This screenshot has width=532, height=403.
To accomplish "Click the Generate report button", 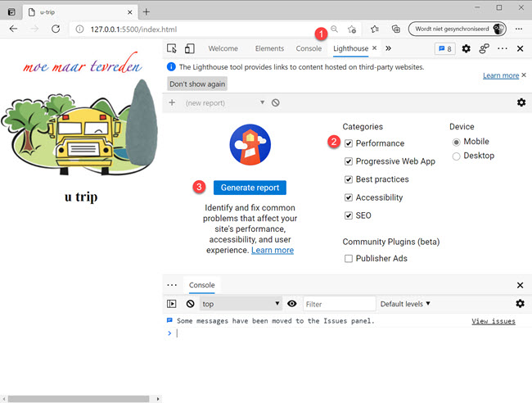I will pyautogui.click(x=250, y=188).
